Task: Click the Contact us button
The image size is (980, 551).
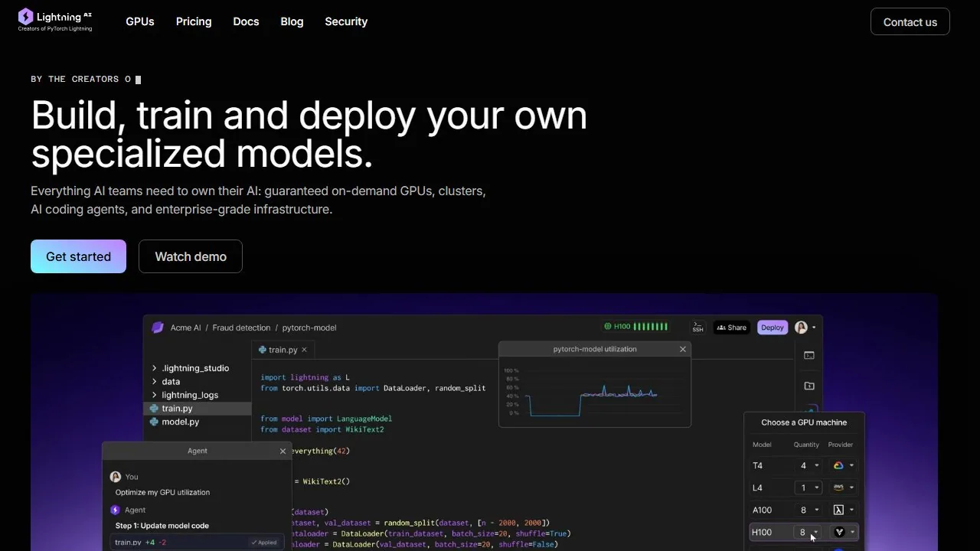Action: pos(910,21)
